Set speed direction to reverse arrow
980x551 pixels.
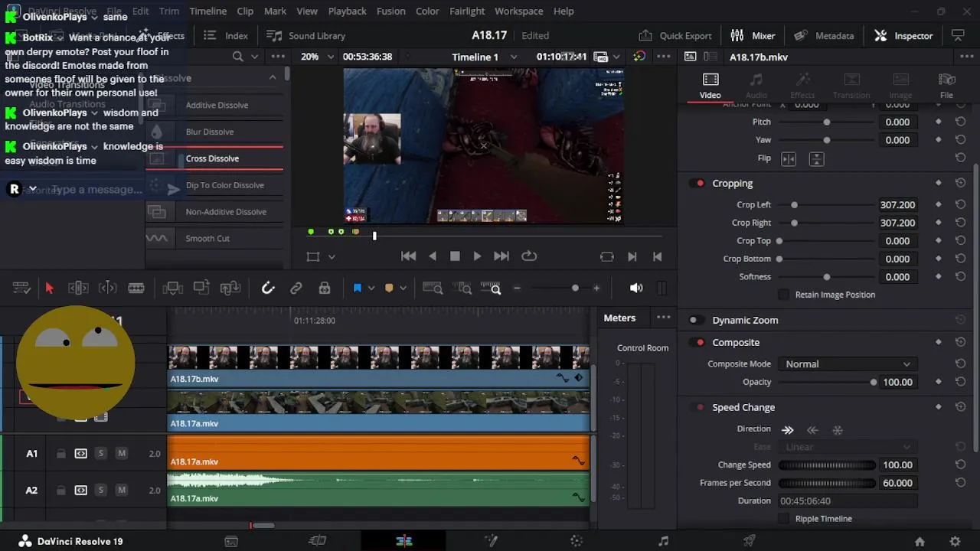pos(812,430)
